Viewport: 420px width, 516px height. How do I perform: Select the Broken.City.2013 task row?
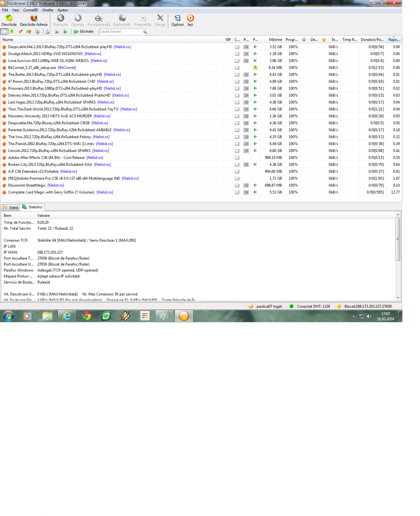(x=201, y=165)
